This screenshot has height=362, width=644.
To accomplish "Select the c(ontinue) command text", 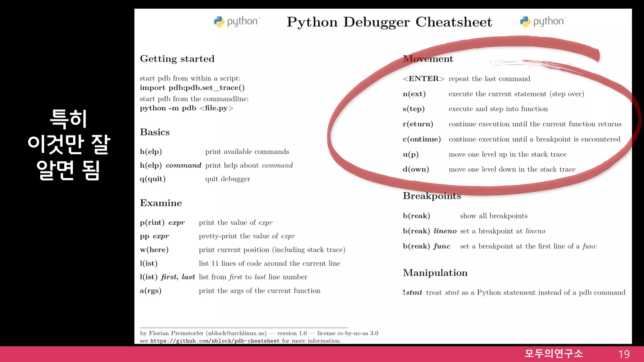I will tap(422, 139).
